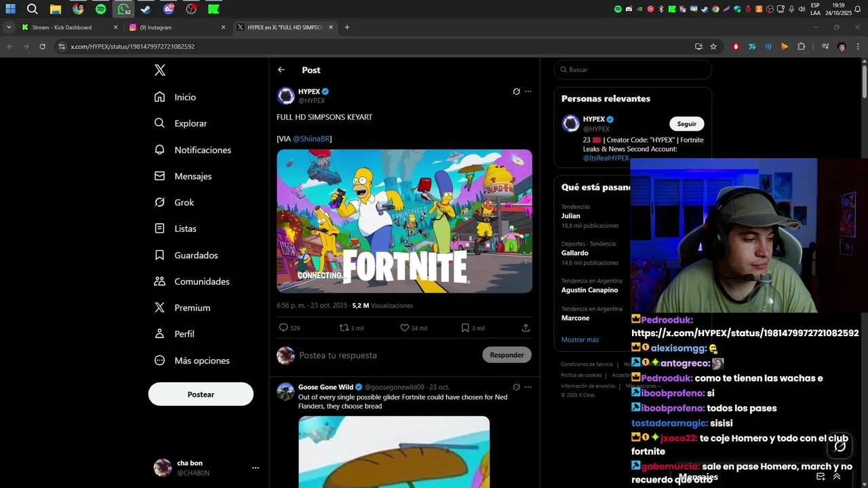Click Grok icon on Goose Gone Wild reply
The height and width of the screenshot is (488, 868).
[x=516, y=387]
